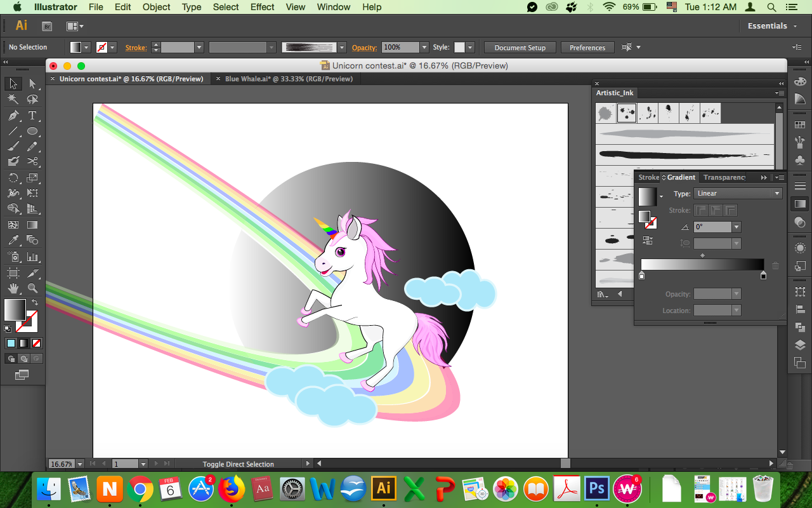Viewport: 812px width, 508px height.
Task: Expand the gradient preset arrow
Action: point(661,196)
